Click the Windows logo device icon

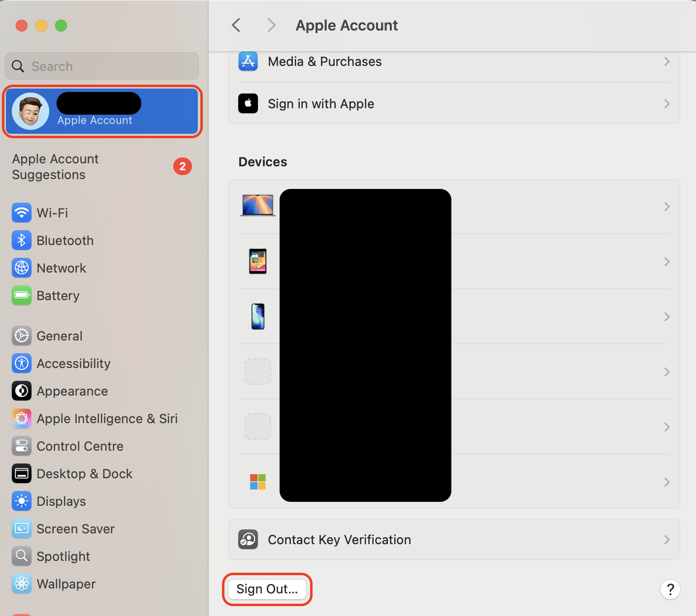point(258,482)
